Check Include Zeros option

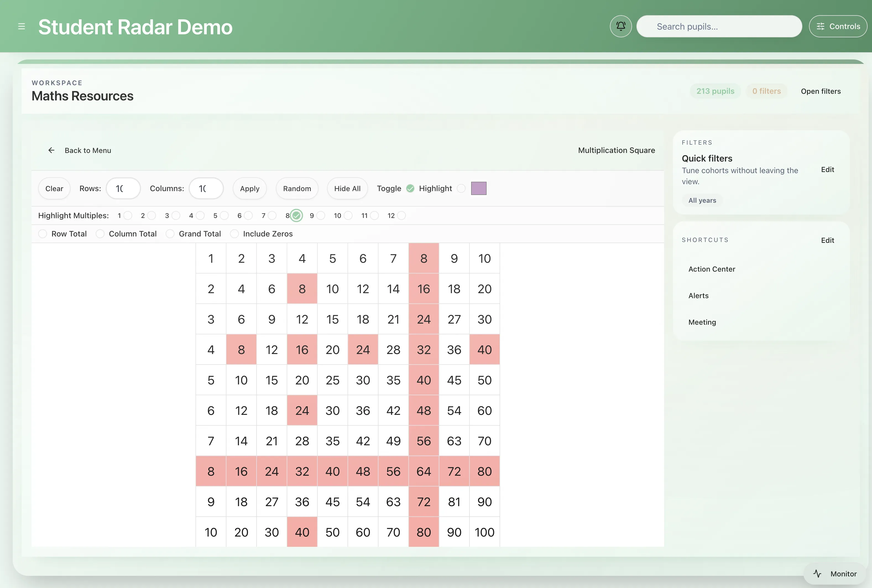[234, 234]
